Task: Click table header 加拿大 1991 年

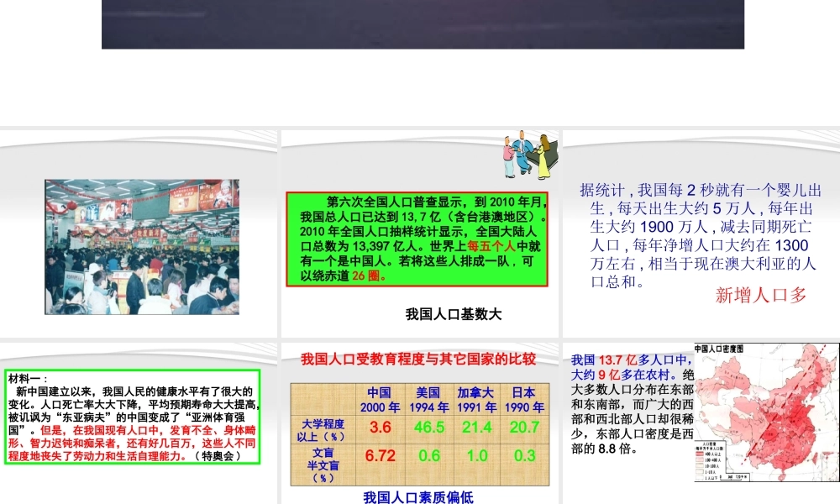Action: tap(476, 400)
